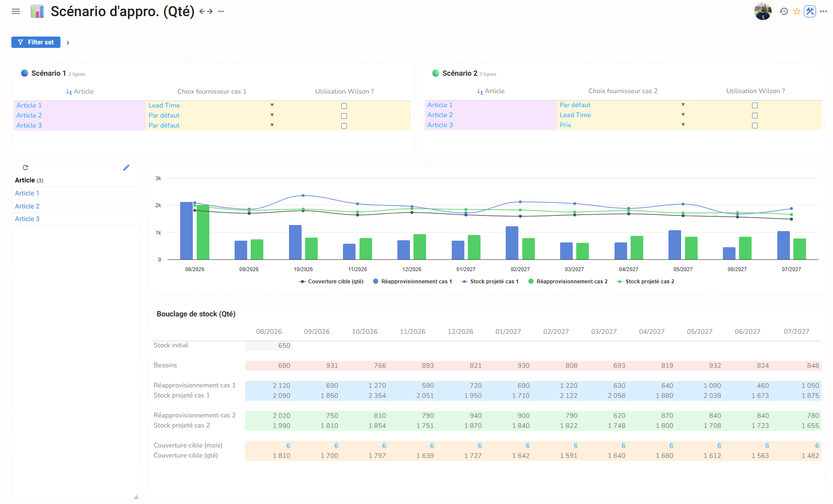Go forward with the right arrow
The image size is (833, 504).
(x=210, y=11)
